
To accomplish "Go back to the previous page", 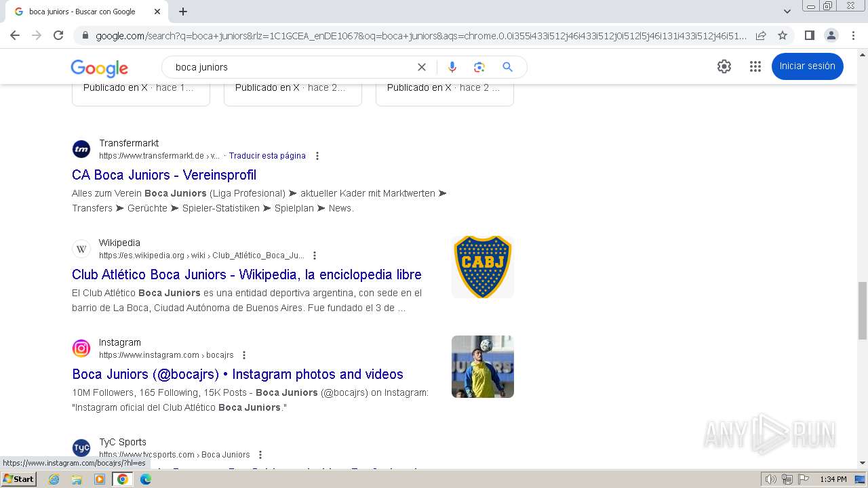I will 15,35.
